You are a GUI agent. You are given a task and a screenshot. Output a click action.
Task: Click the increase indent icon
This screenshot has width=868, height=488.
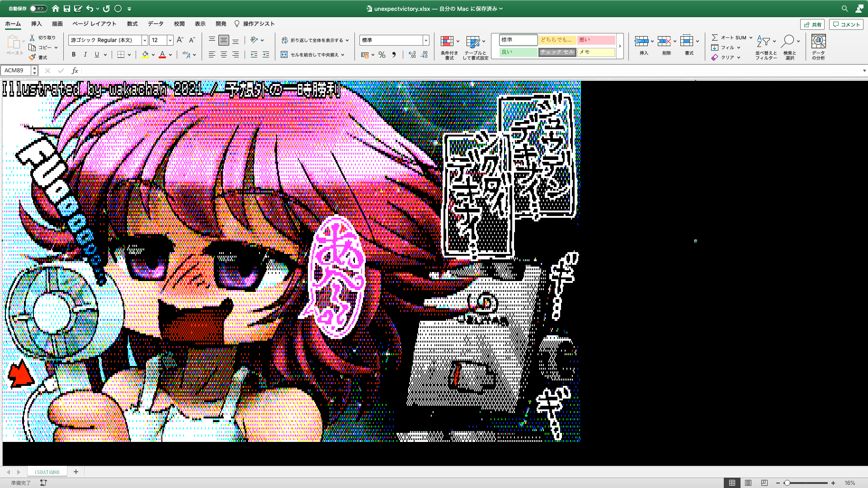click(x=266, y=55)
